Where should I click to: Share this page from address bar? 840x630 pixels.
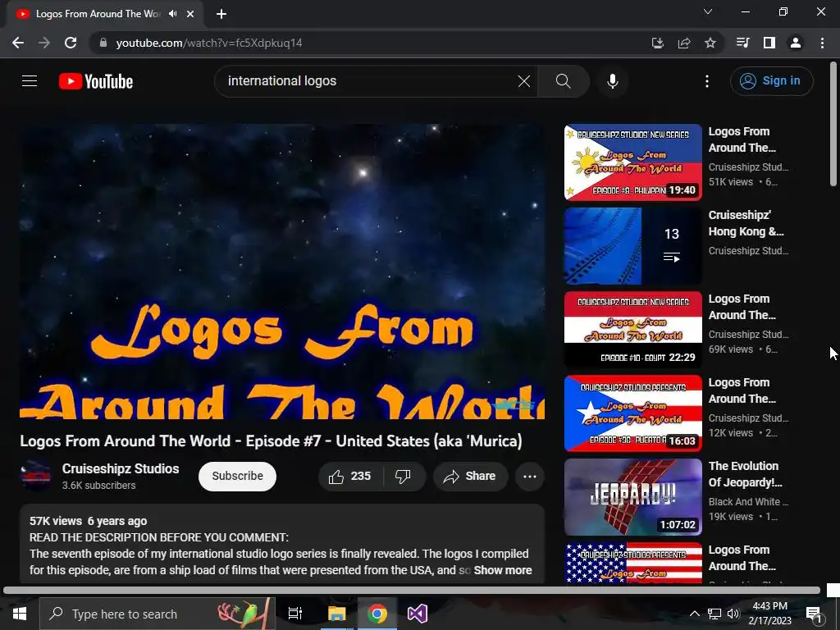click(x=684, y=43)
